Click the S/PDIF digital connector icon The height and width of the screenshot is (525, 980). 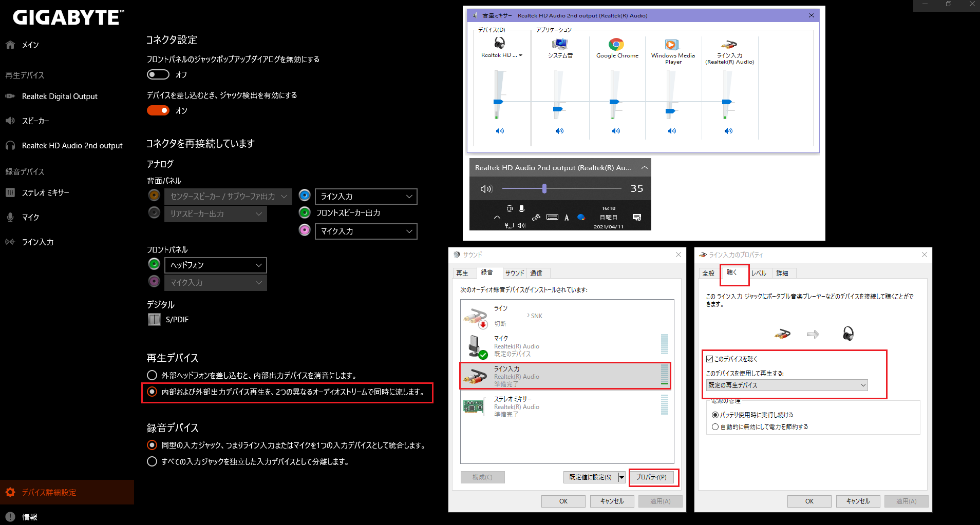pyautogui.click(x=154, y=319)
